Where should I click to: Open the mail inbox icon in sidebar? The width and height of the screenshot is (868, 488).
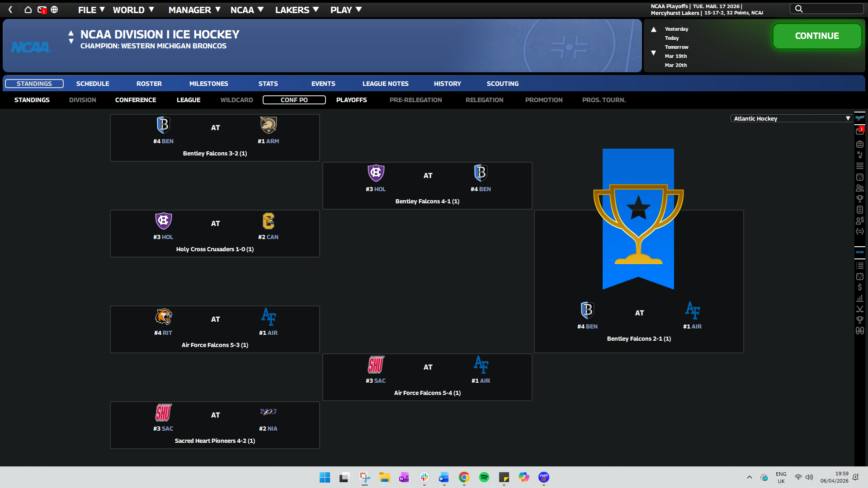coord(860,131)
